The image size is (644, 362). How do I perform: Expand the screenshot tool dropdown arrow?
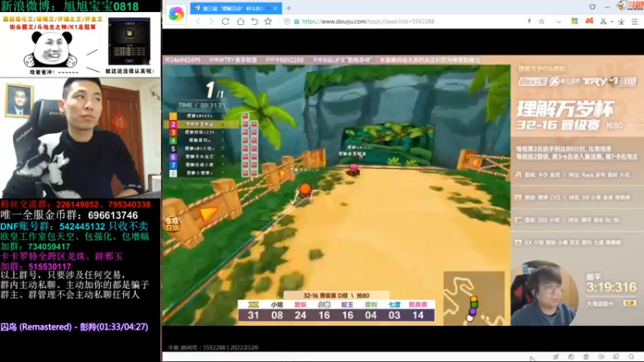(612, 22)
